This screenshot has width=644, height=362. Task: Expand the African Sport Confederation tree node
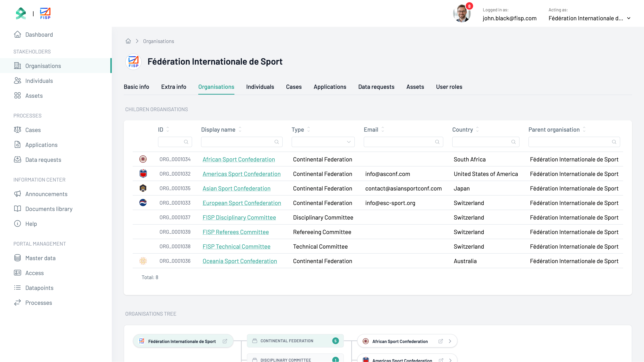[450, 341]
